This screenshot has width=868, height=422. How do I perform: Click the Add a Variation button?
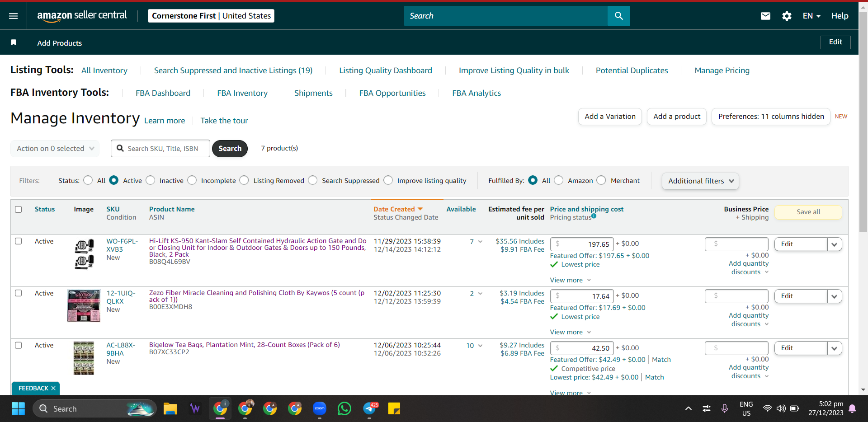point(610,117)
